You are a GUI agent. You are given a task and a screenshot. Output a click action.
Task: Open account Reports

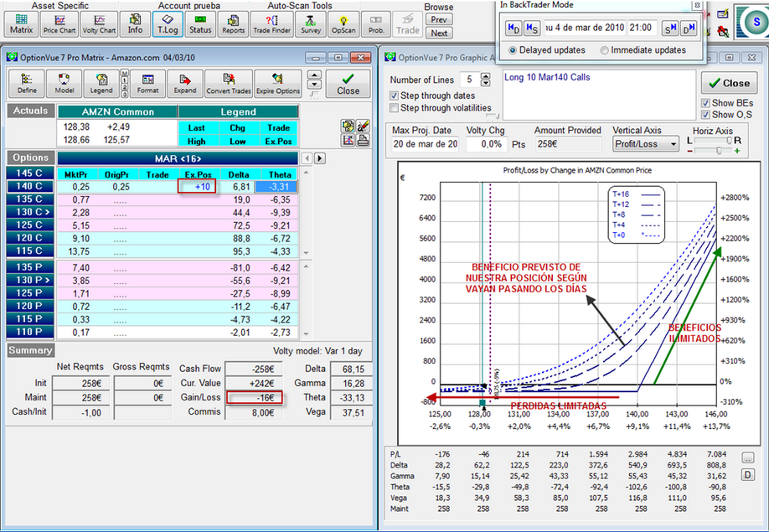(x=233, y=23)
